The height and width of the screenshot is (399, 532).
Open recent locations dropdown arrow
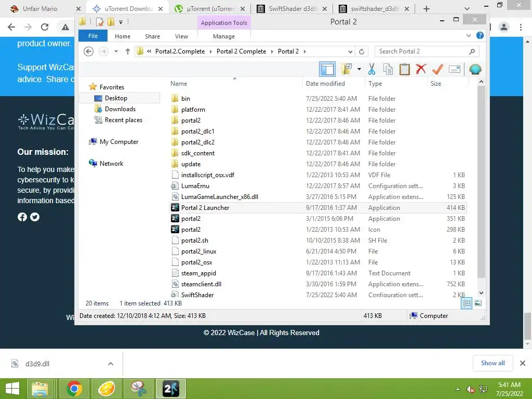[x=116, y=51]
